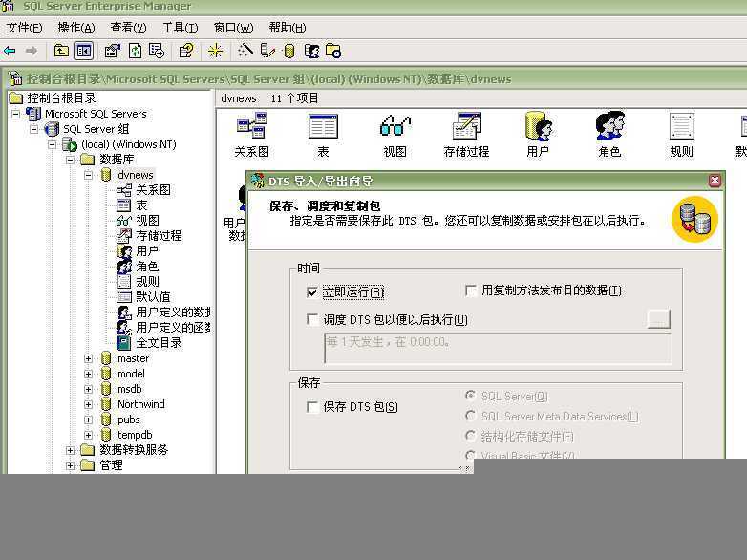The image size is (747, 560).
Task: Collapse the dvnews database node
Action: coord(88,175)
